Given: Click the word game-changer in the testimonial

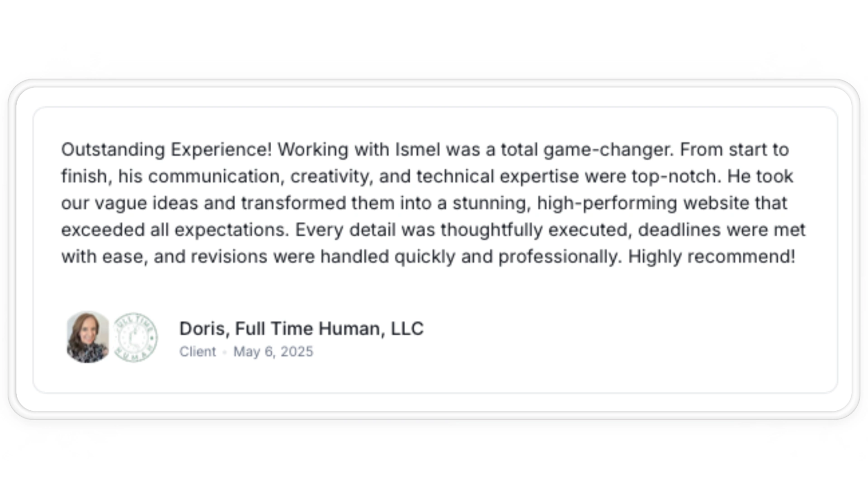Looking at the screenshot, I should [x=609, y=150].
